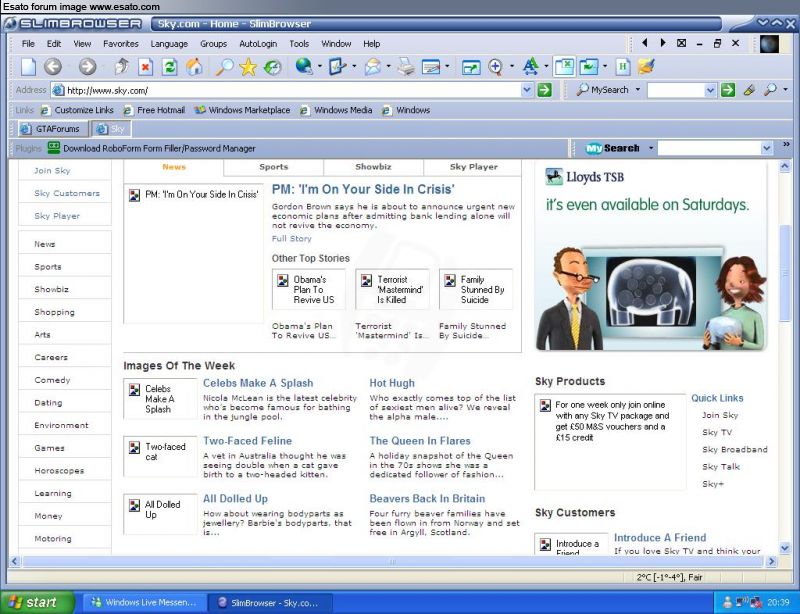Viewport: 800px width, 614px height.
Task: Click the Up one level icon
Action: [122, 67]
